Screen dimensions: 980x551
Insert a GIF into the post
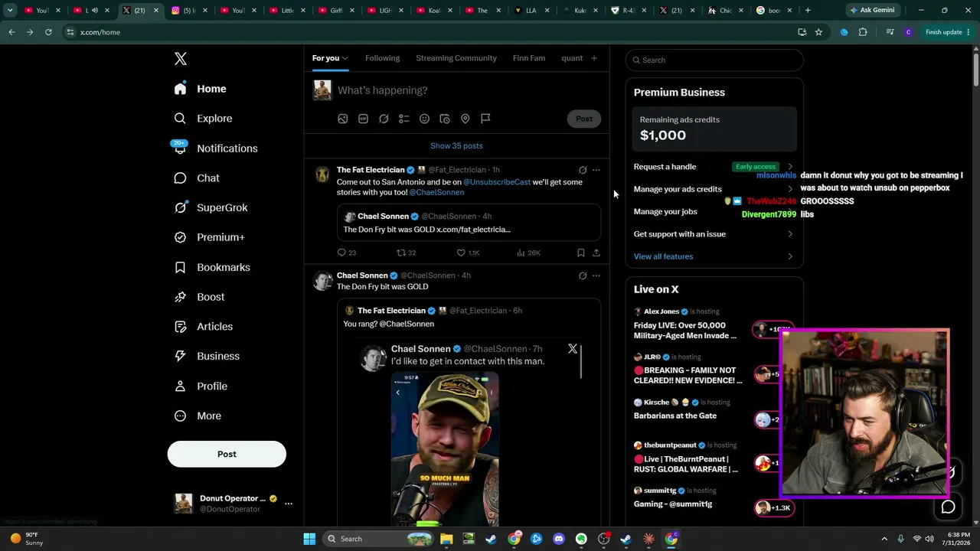coord(363,119)
